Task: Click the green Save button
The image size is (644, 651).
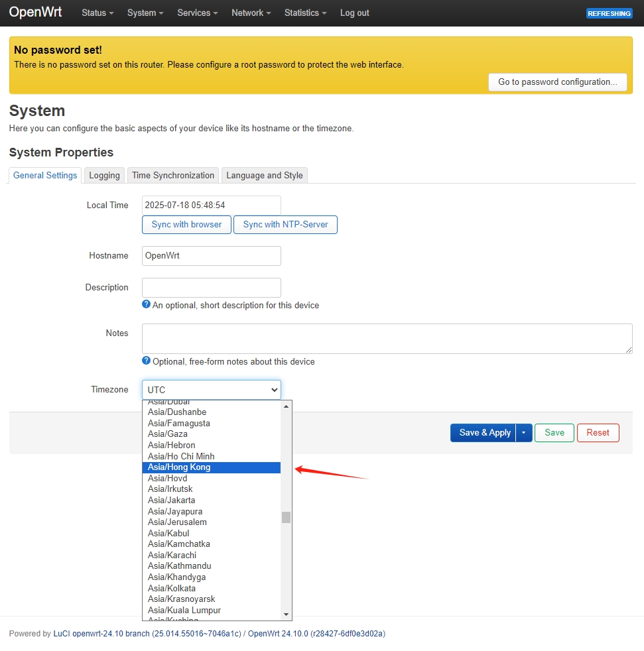Action: click(x=554, y=433)
